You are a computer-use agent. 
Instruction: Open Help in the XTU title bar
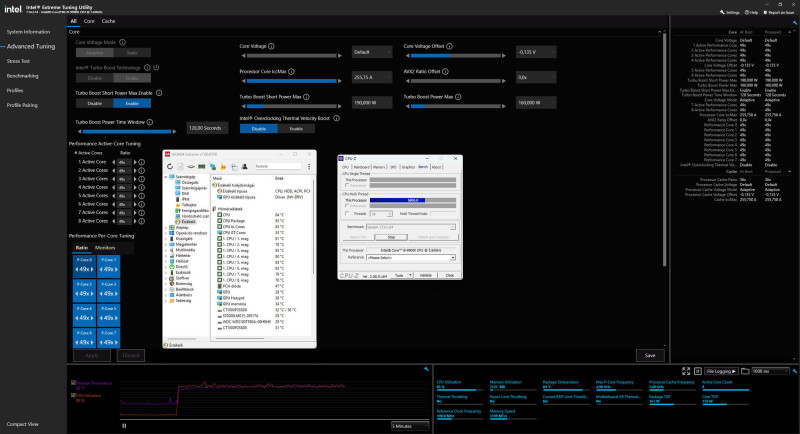751,12
